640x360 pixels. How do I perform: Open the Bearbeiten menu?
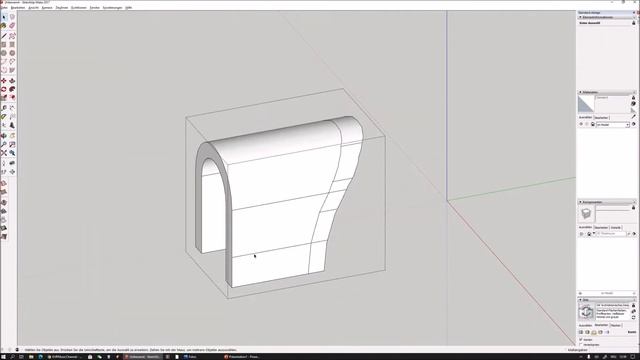18,8
